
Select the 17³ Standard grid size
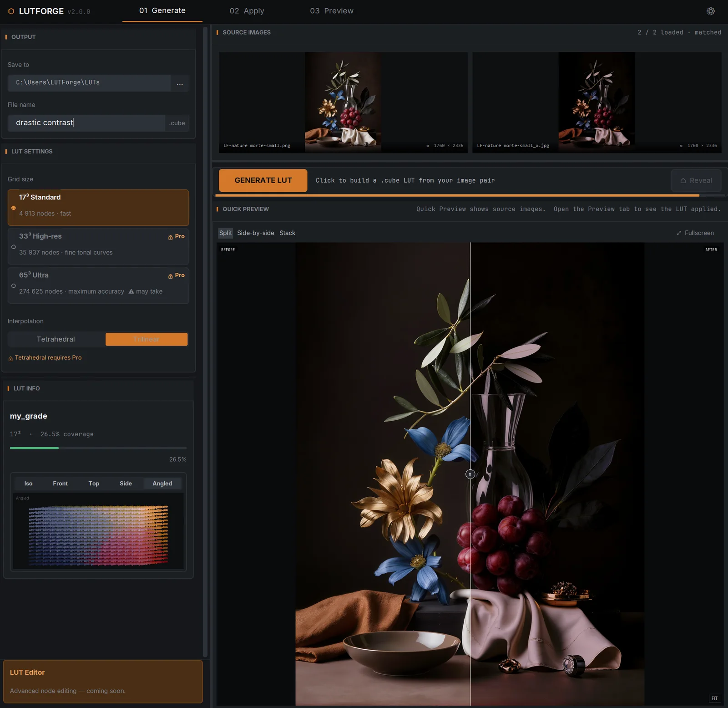point(98,208)
